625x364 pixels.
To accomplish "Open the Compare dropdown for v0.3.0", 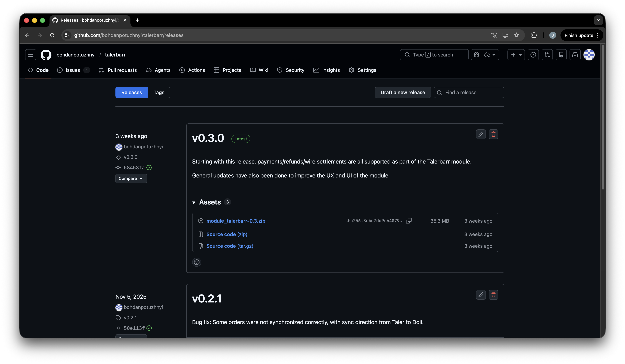I will coord(131,179).
